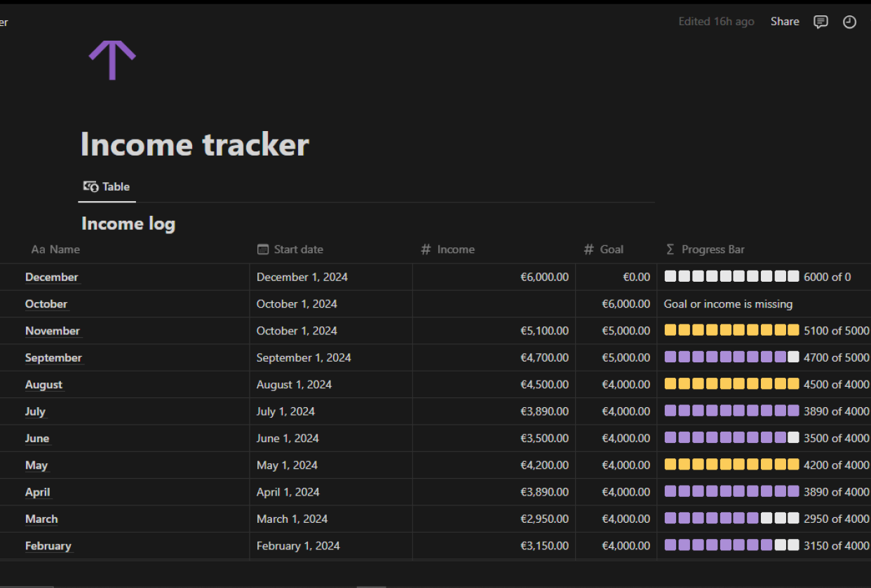Viewport: 871px width, 588px height.
Task: Click the €4,700.00 income cell
Action: point(494,357)
